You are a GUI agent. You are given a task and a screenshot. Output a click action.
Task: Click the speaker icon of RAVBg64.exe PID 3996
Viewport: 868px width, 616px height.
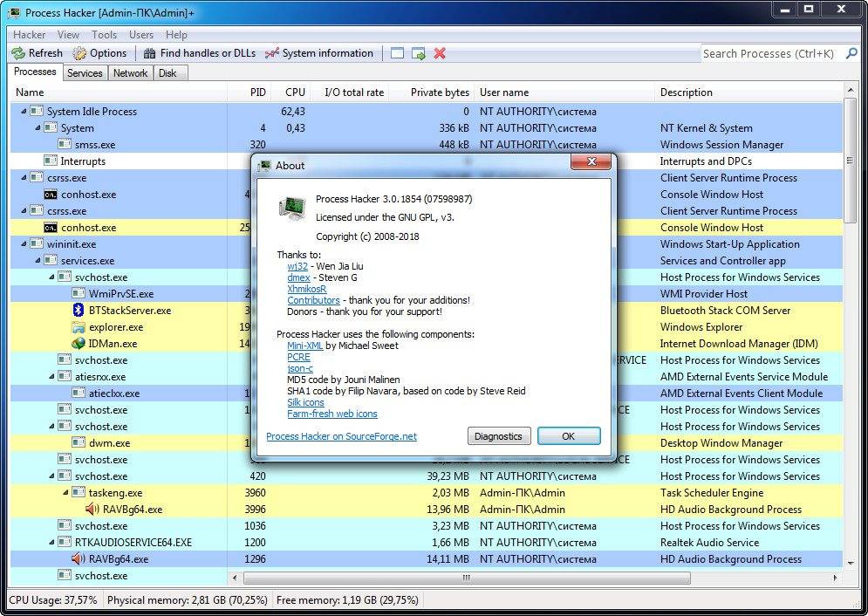pos(92,510)
